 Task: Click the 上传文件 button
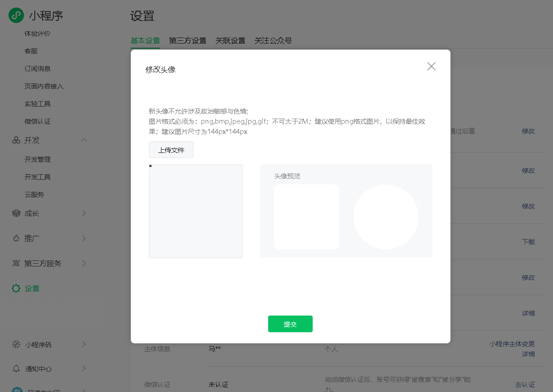171,150
